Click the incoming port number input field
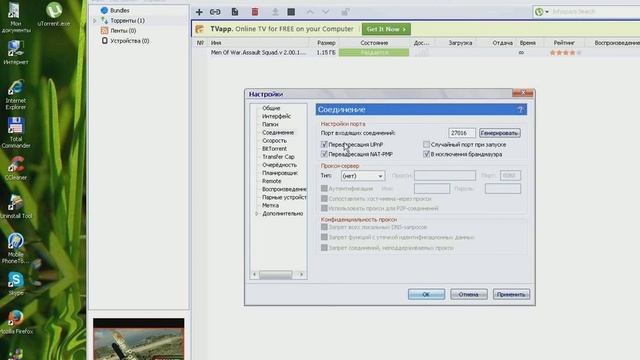This screenshot has height=360, width=640. pos(461,133)
